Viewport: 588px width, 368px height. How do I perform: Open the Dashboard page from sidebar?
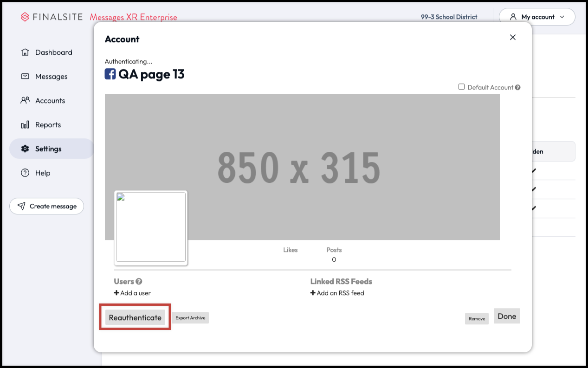click(53, 52)
